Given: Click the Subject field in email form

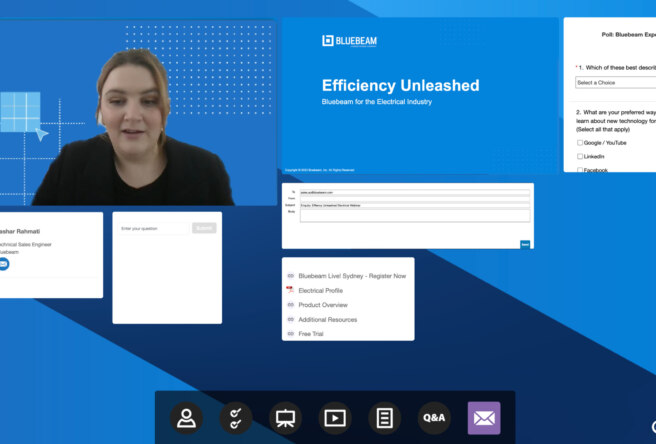Looking at the screenshot, I should [x=415, y=205].
